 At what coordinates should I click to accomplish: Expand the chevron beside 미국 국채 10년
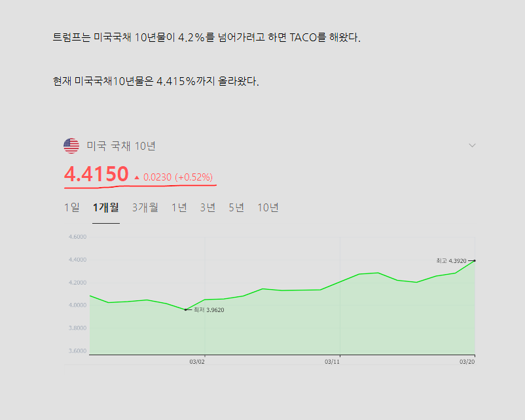click(x=472, y=145)
